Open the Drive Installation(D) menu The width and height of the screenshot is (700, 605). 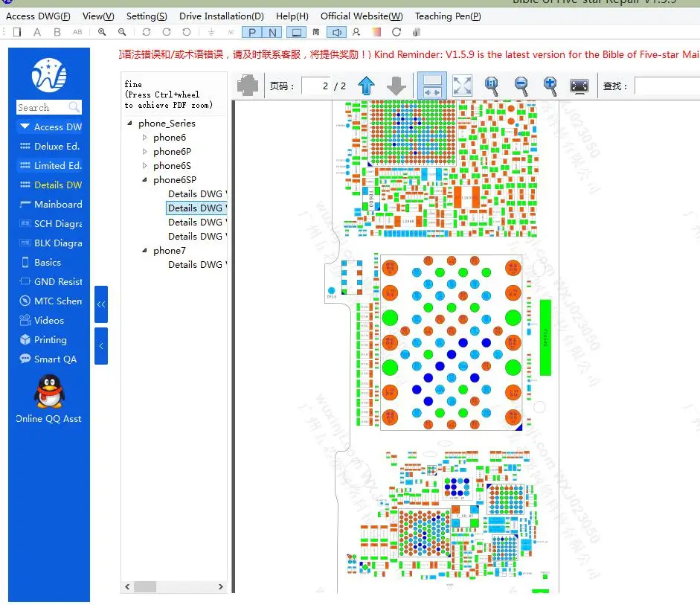tap(222, 16)
